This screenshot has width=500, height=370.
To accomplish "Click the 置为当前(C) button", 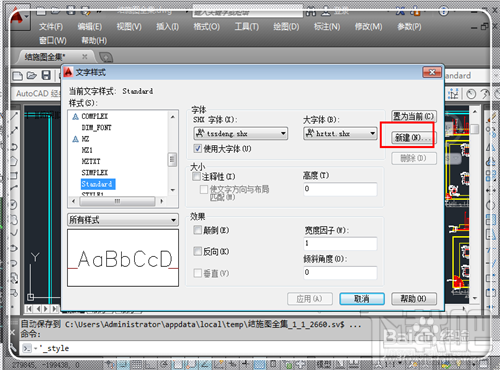I will click(x=413, y=116).
